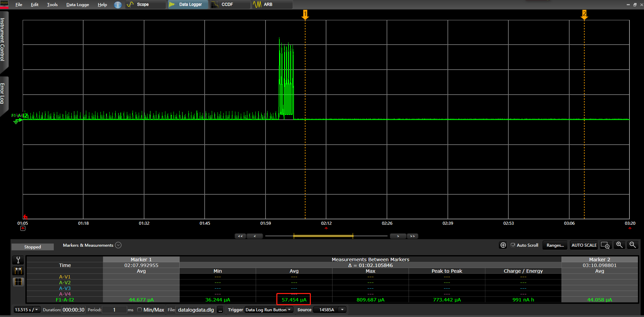Click the application logo icon at top left

tap(4, 4)
